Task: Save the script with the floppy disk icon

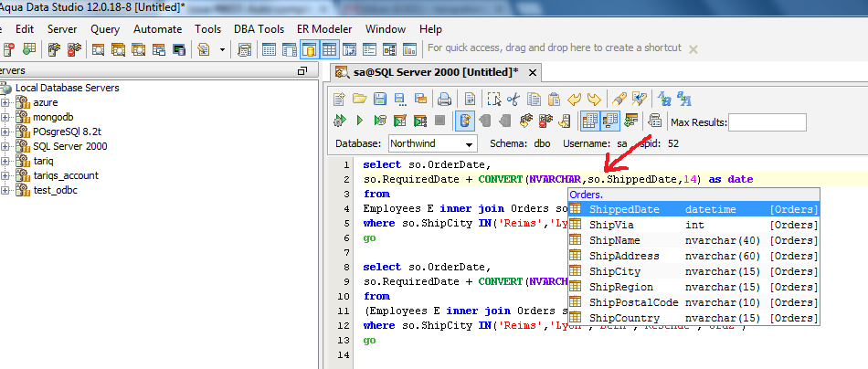Action: pos(380,99)
